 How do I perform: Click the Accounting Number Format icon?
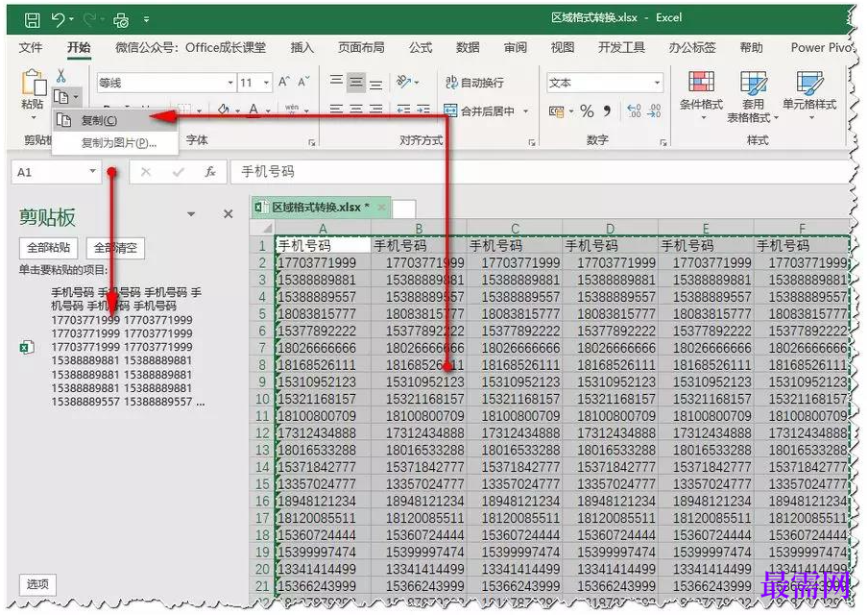[557, 111]
